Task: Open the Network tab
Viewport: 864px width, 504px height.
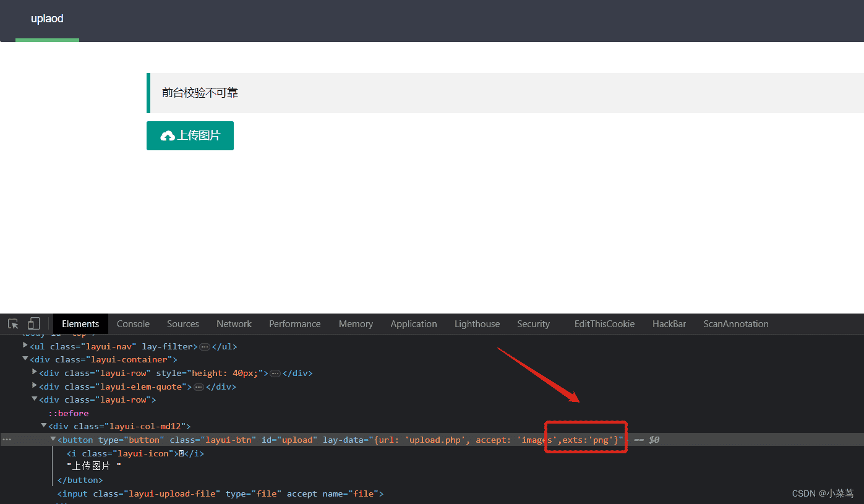Action: pos(234,324)
